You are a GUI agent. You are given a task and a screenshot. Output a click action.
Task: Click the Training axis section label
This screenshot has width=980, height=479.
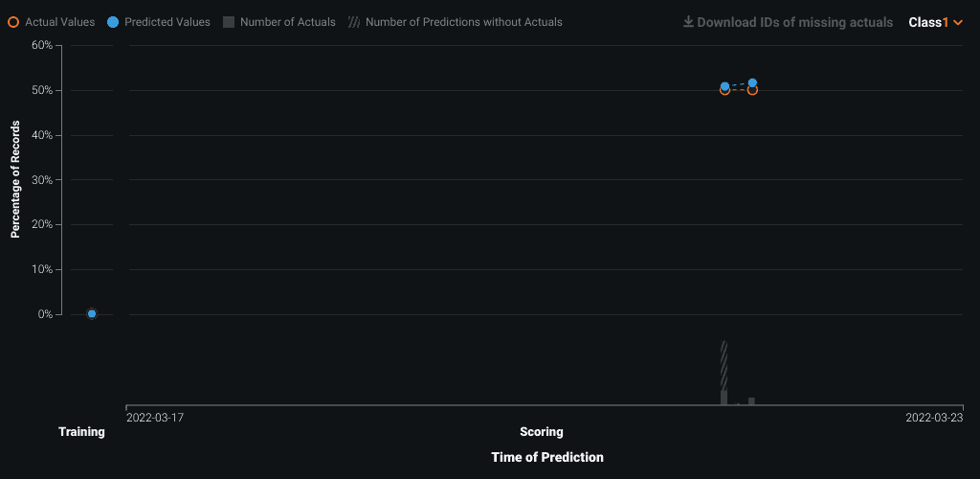[82, 431]
